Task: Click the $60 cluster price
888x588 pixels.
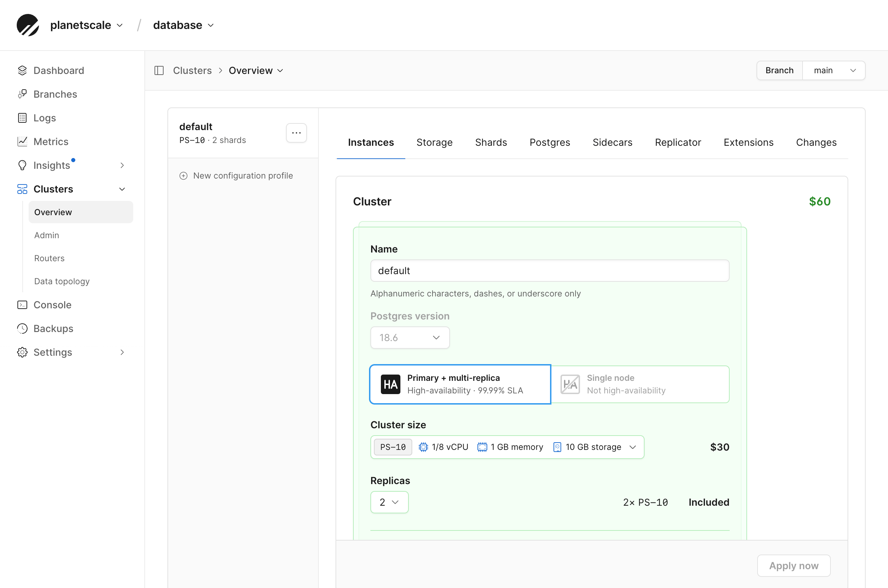Action: coord(819,201)
